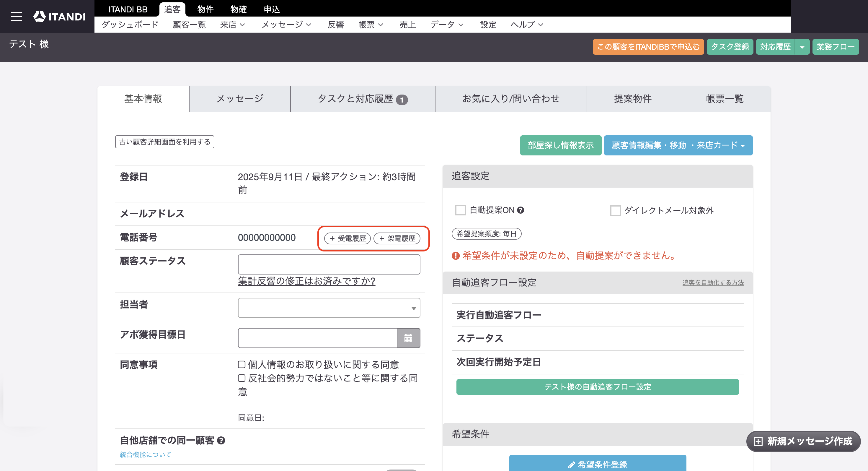
Task: Add a 受電履歴 entry
Action: [x=347, y=238]
